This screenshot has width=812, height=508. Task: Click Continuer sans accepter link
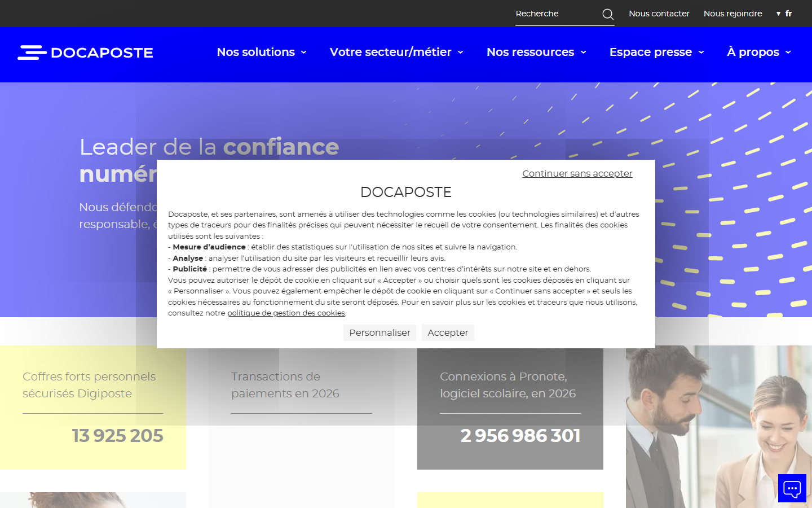point(577,173)
